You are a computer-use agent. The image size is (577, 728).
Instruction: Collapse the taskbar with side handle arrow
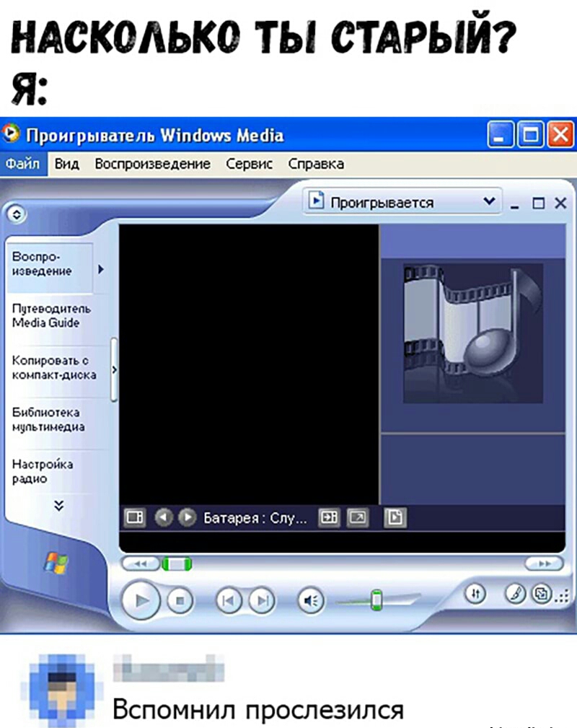(x=114, y=370)
